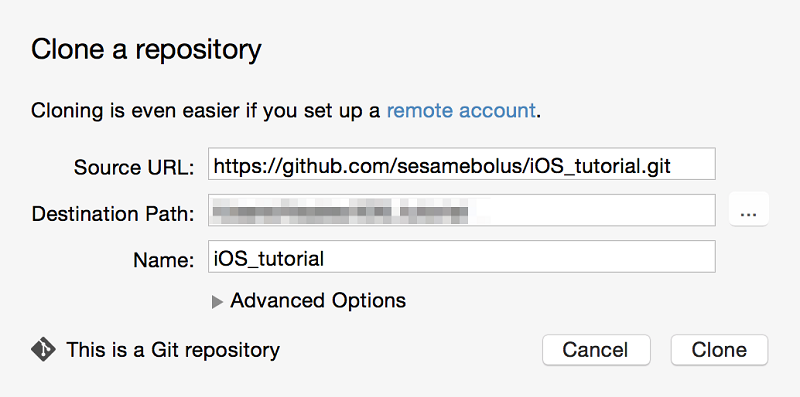This screenshot has width=800, height=397.
Task: Place cursor at end of github URL text
Action: click(x=671, y=166)
